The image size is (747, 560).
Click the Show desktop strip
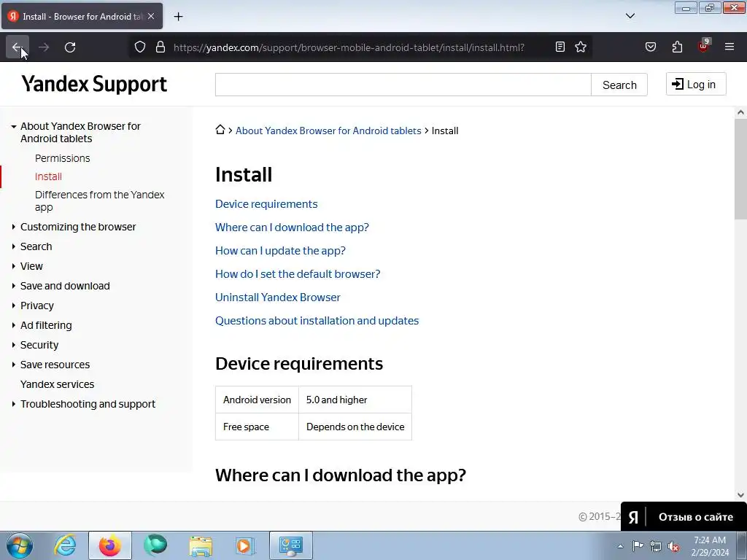(x=743, y=545)
